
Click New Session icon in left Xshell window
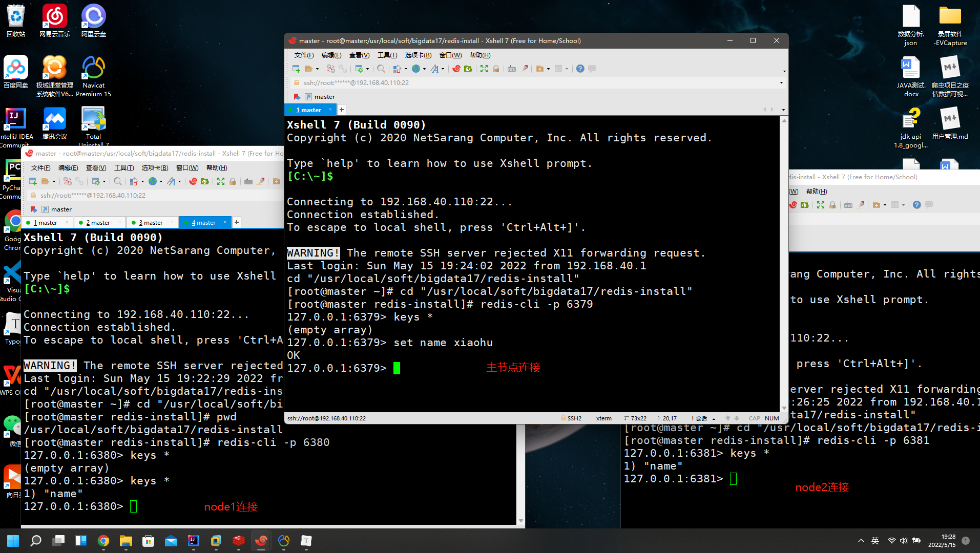click(33, 181)
